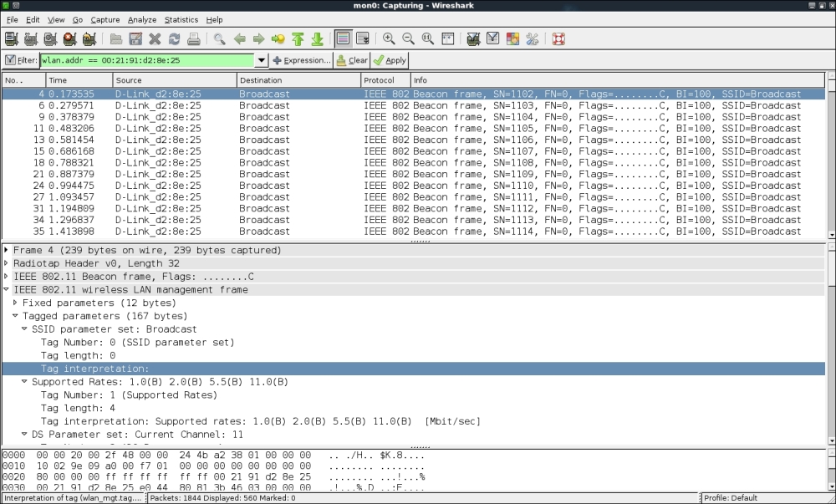
Task: Select the beacon packet with SN=1112
Action: pos(414,208)
